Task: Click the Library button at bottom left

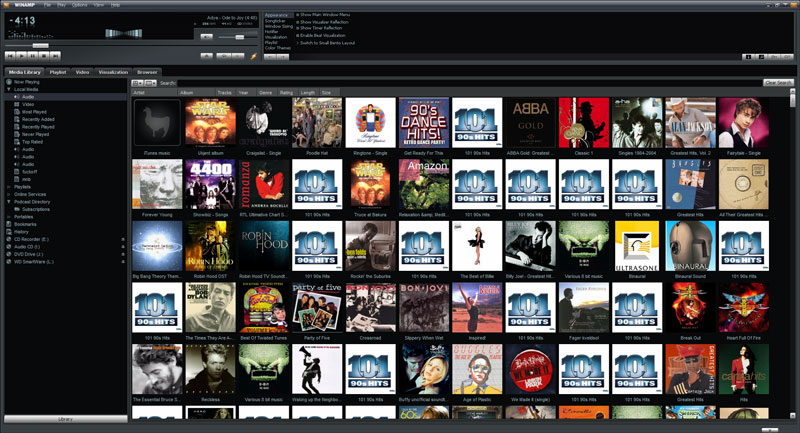Action: tap(66, 419)
